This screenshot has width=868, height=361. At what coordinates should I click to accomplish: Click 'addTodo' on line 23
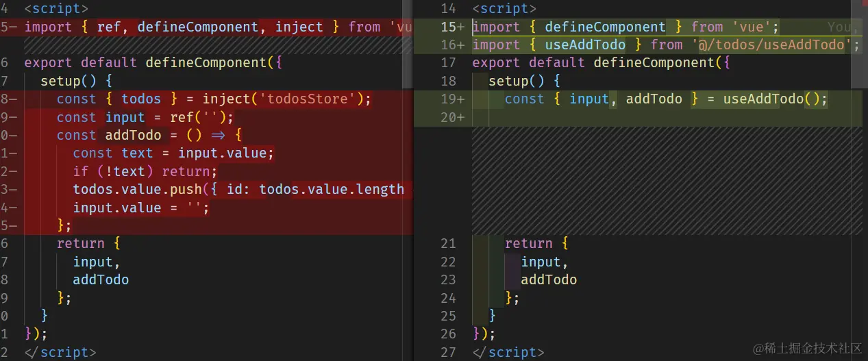pyautogui.click(x=549, y=279)
